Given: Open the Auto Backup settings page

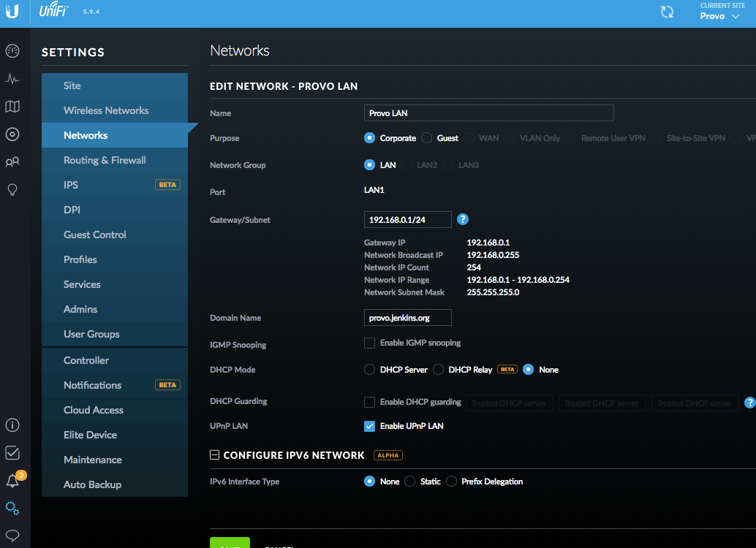Looking at the screenshot, I should (92, 484).
